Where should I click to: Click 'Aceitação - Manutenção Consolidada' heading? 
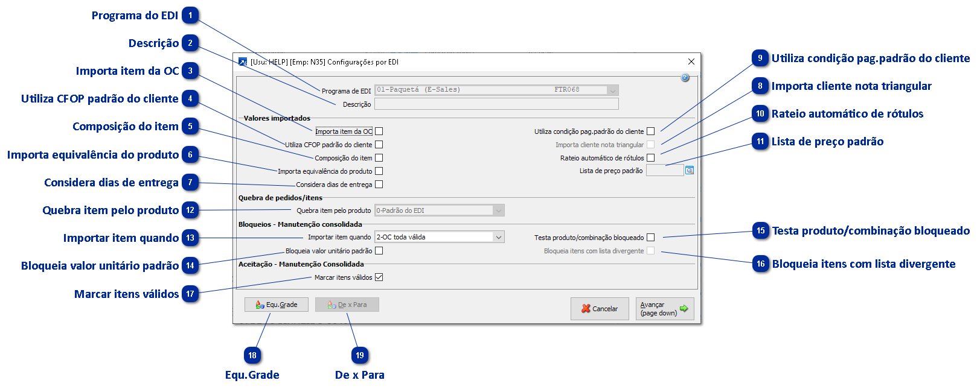[301, 264]
